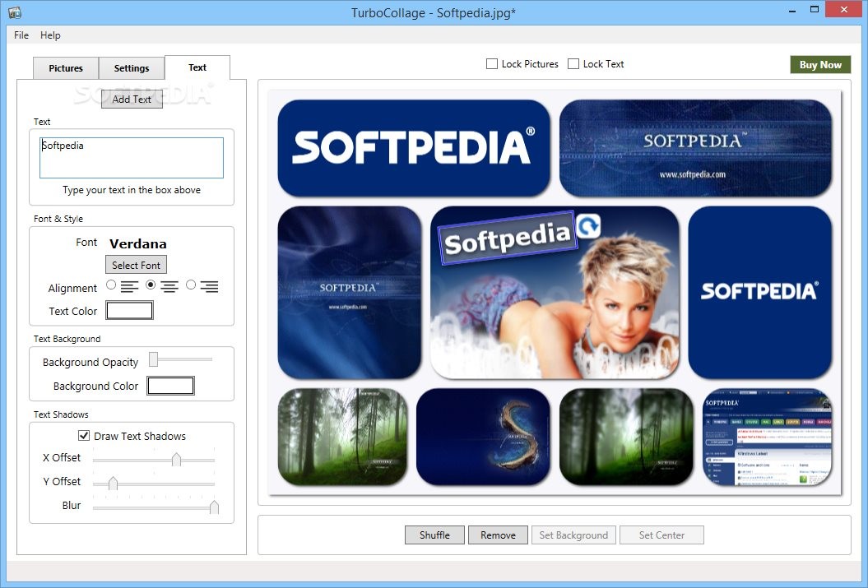Select the right alignment radio button
Viewport: 868px width, 588px height.
[191, 285]
